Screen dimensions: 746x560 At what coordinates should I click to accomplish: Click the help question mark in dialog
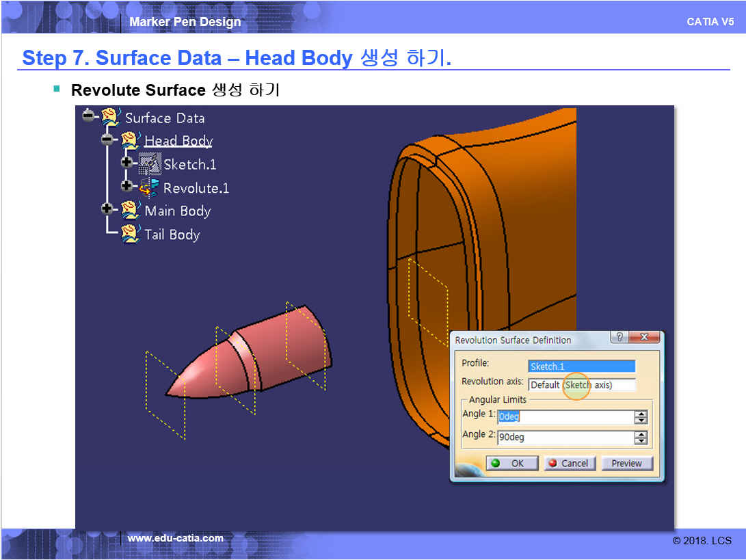(x=620, y=337)
